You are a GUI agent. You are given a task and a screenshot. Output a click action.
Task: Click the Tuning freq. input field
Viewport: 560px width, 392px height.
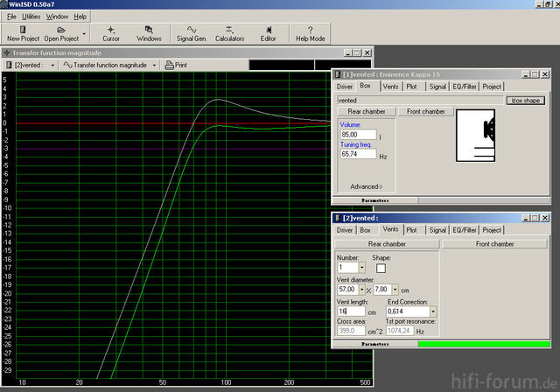(x=358, y=154)
